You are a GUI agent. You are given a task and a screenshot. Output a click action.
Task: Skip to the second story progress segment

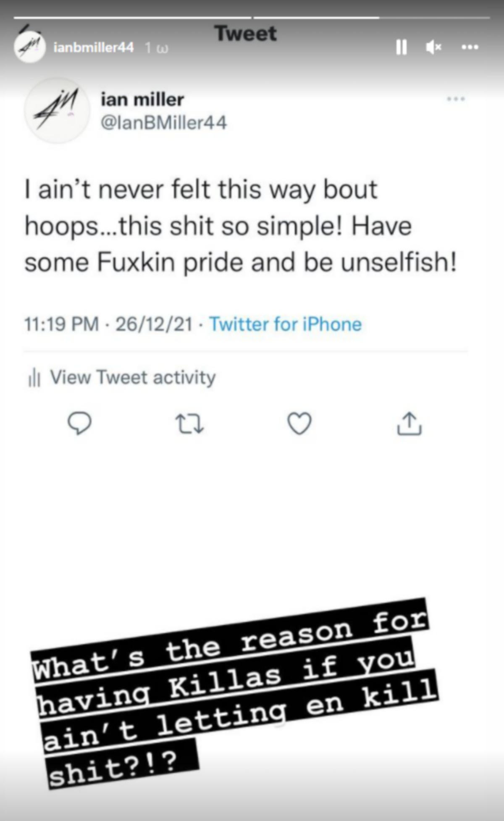[x=372, y=18]
